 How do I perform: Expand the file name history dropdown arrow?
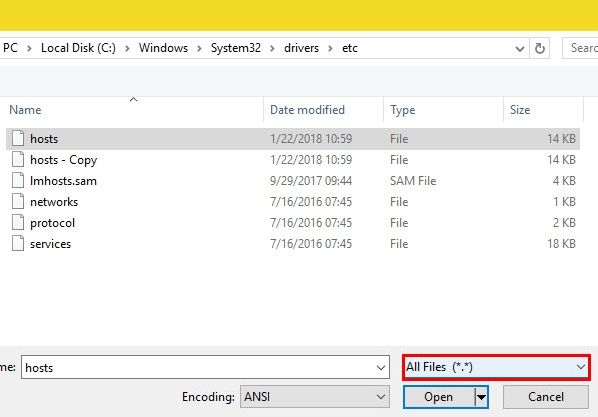[x=381, y=367]
